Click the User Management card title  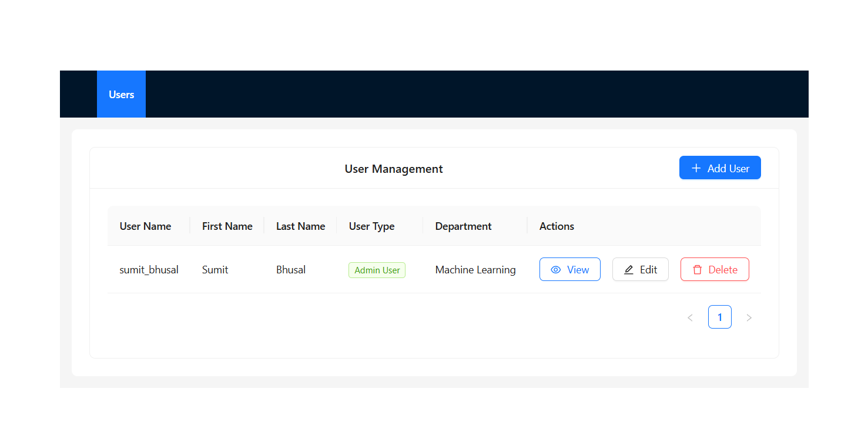tap(393, 169)
